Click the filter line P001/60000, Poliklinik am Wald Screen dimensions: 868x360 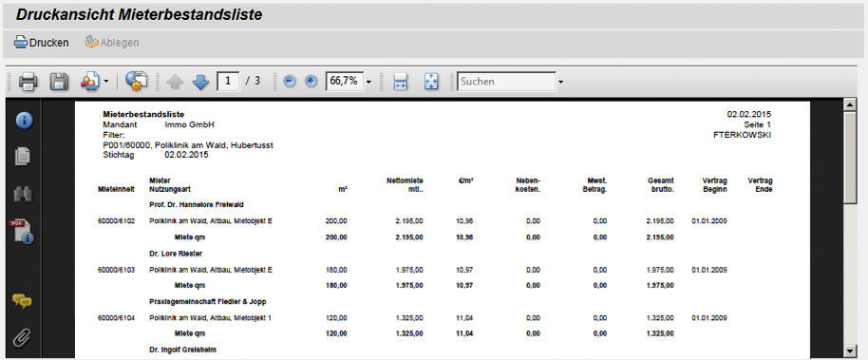click(188, 145)
